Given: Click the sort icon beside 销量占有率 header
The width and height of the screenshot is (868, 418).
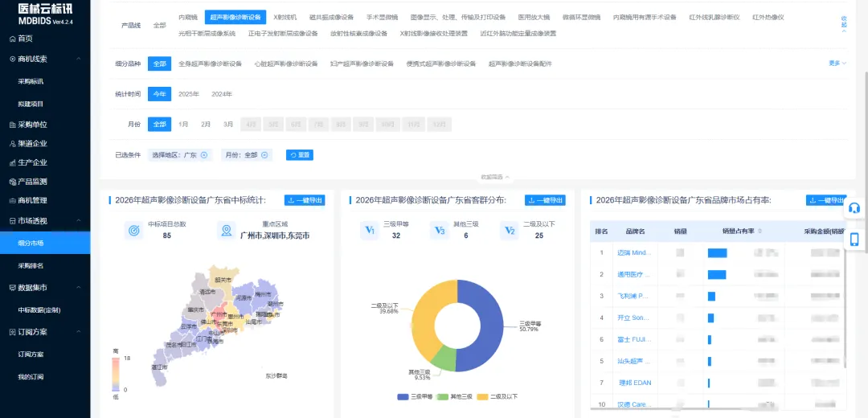Looking at the screenshot, I should click(760, 231).
